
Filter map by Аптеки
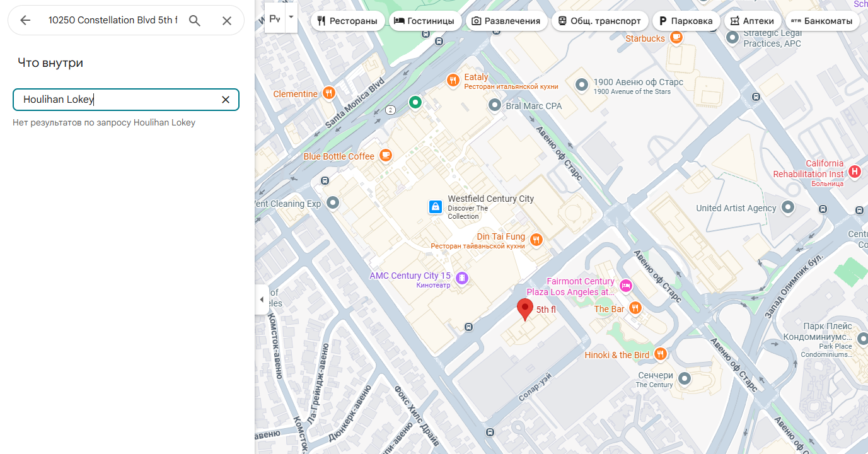(751, 21)
